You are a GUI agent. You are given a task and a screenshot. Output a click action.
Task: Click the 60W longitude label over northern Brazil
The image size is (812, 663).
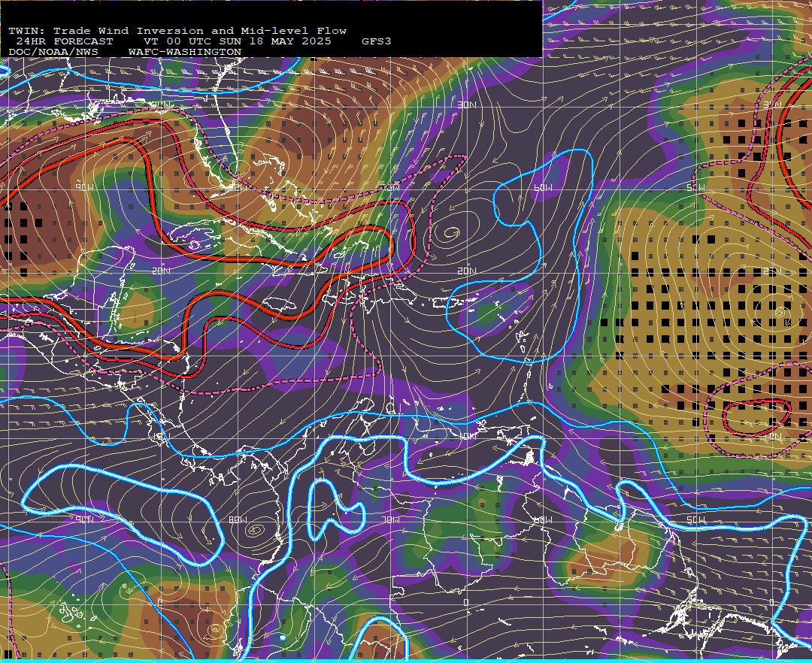(x=543, y=519)
